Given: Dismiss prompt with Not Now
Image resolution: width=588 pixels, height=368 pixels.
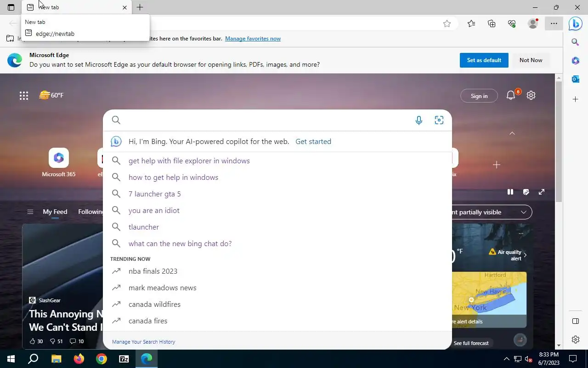Looking at the screenshot, I should coord(531,60).
